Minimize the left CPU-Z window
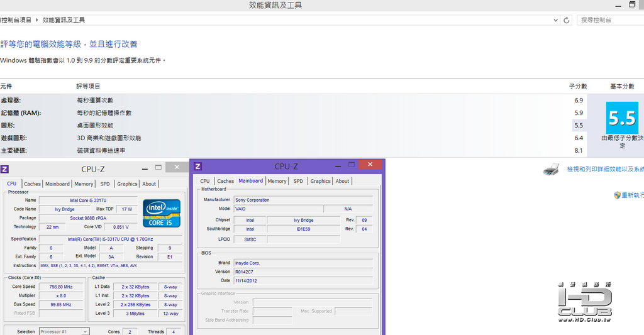644x335 pixels. 145,168
